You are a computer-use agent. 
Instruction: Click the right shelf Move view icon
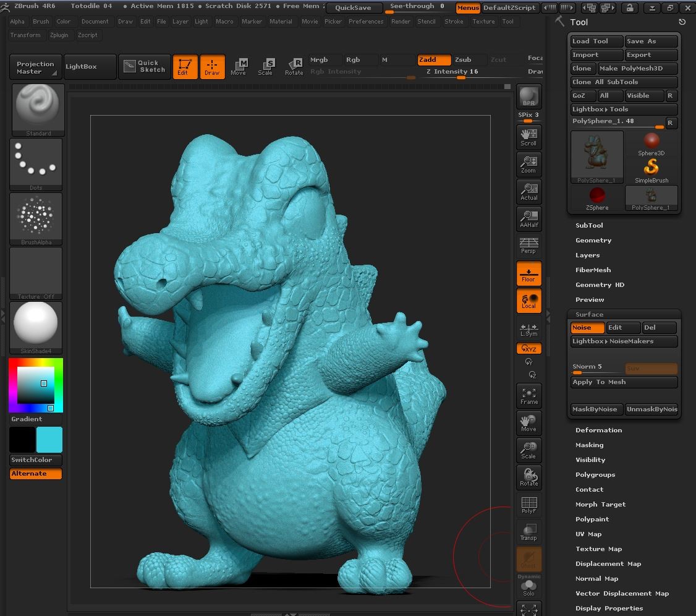528,423
